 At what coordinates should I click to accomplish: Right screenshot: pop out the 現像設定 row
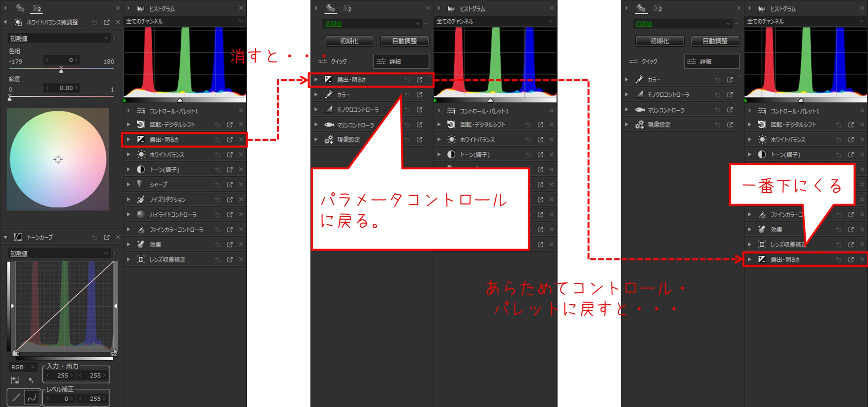[x=730, y=125]
